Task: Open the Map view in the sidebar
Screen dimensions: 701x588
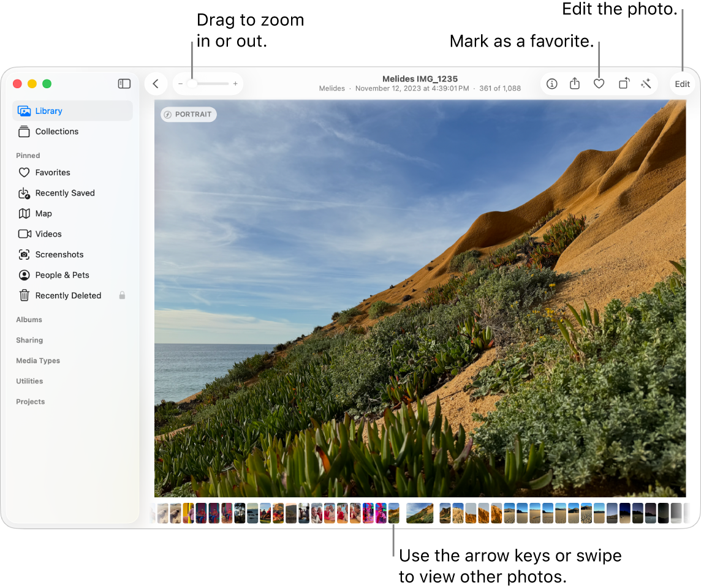Action: pyautogui.click(x=42, y=213)
